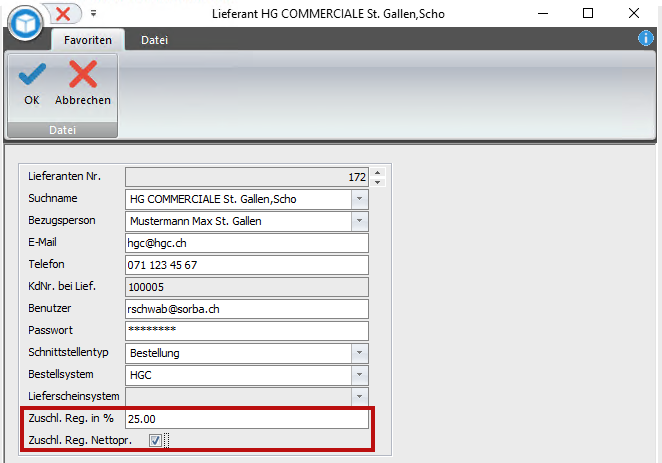Screen dimensions: 662x463
Task: Click the Passwort field
Action: (247, 331)
